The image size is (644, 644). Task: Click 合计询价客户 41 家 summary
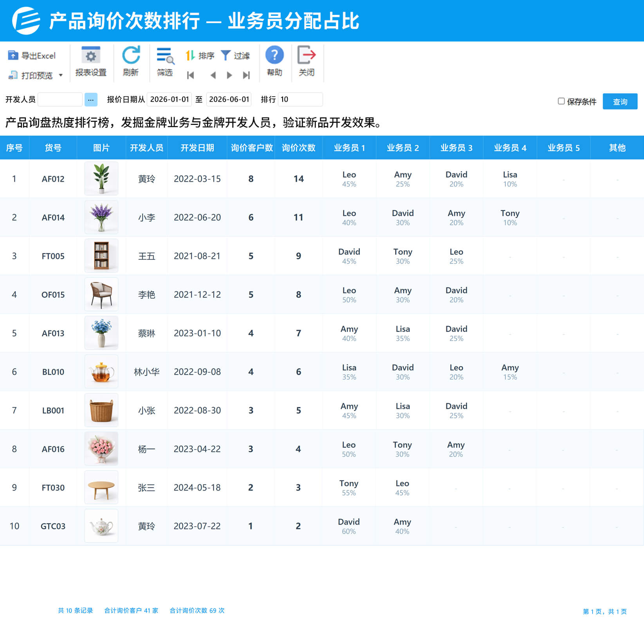coord(131,610)
